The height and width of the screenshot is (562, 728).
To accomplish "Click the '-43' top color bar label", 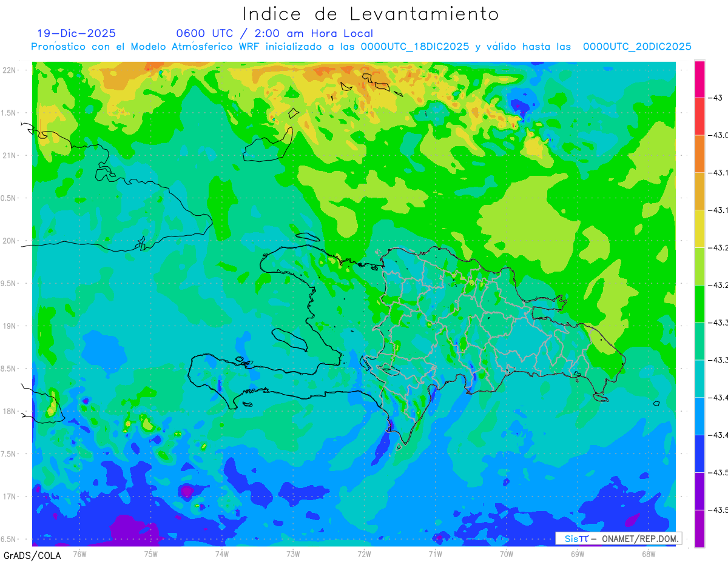I will 715,98.
